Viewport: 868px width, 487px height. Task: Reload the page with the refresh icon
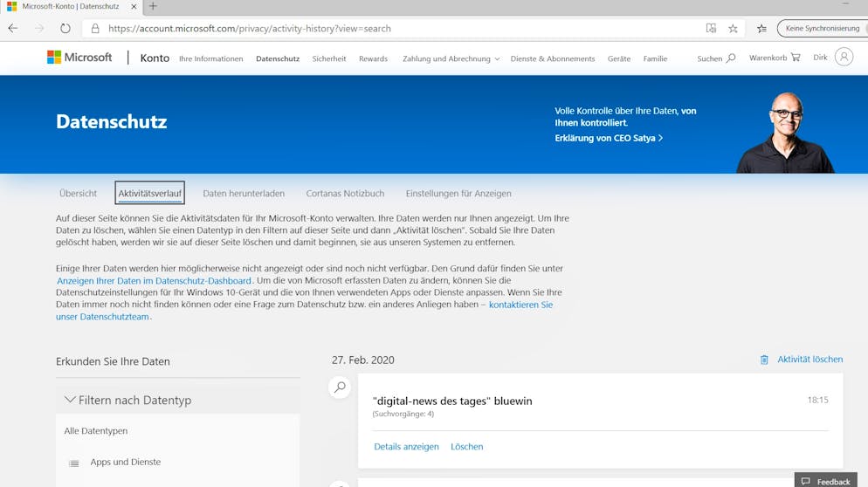tap(65, 28)
